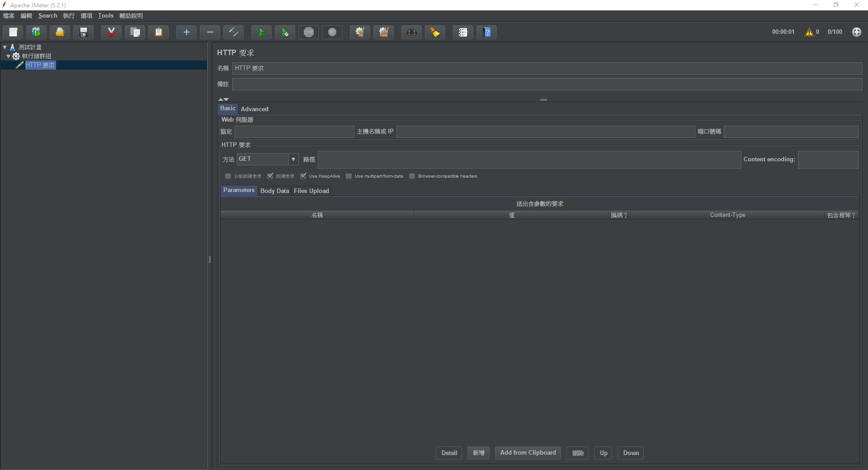Enable the Use multipart/form-data checkbox

(x=349, y=176)
